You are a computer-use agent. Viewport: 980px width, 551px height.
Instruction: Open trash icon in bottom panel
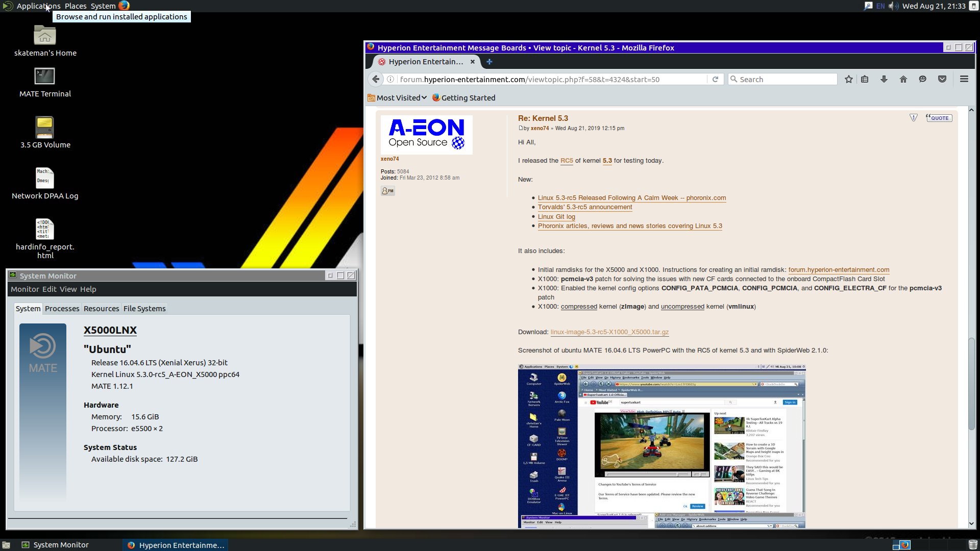point(973,545)
